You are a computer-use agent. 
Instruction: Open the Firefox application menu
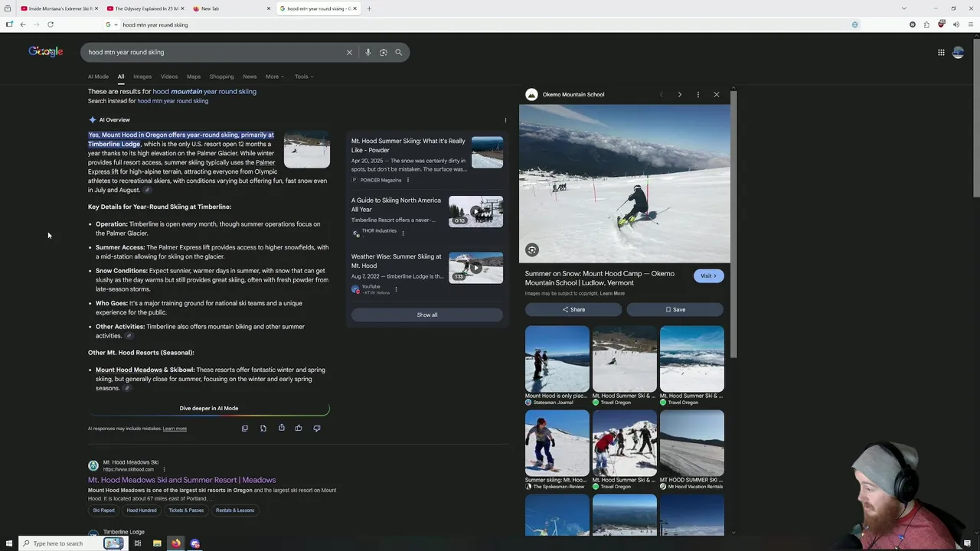[x=970, y=24]
